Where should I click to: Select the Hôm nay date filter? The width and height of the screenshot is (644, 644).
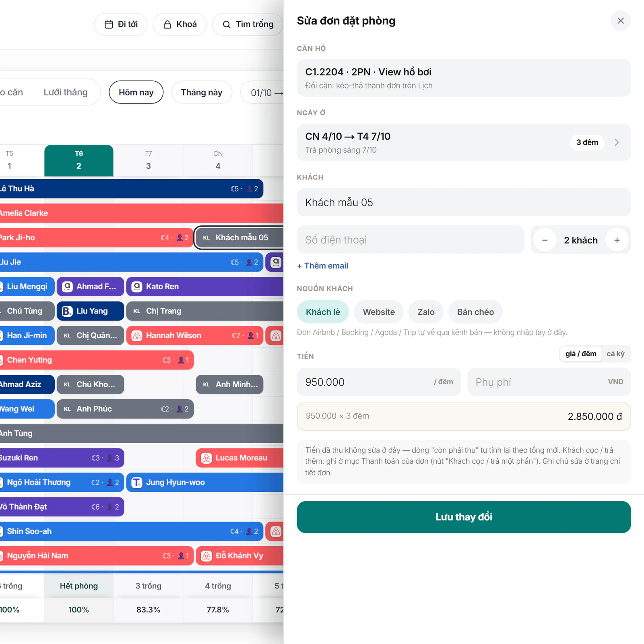[x=136, y=92]
